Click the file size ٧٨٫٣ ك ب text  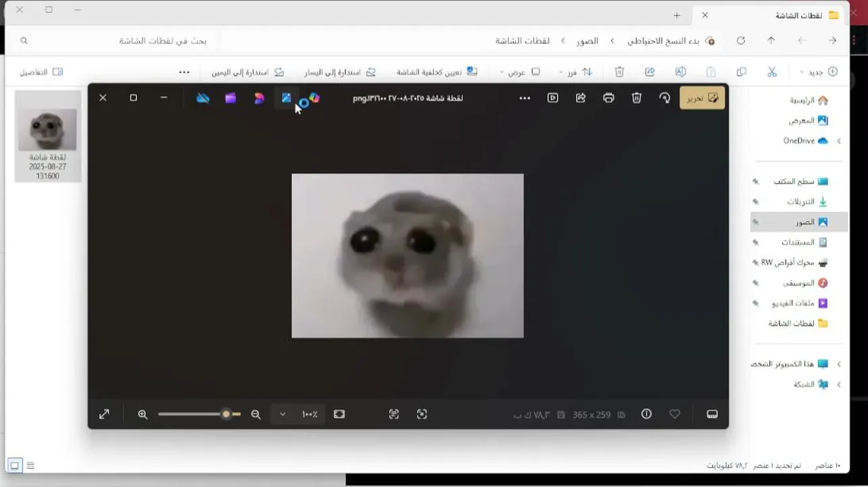click(531, 415)
